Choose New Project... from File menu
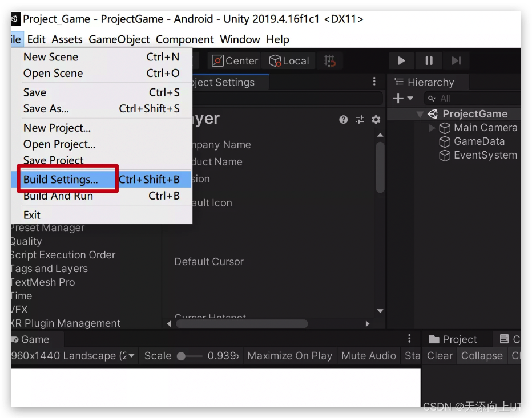The width and height of the screenshot is (532, 418). pyautogui.click(x=102, y=128)
